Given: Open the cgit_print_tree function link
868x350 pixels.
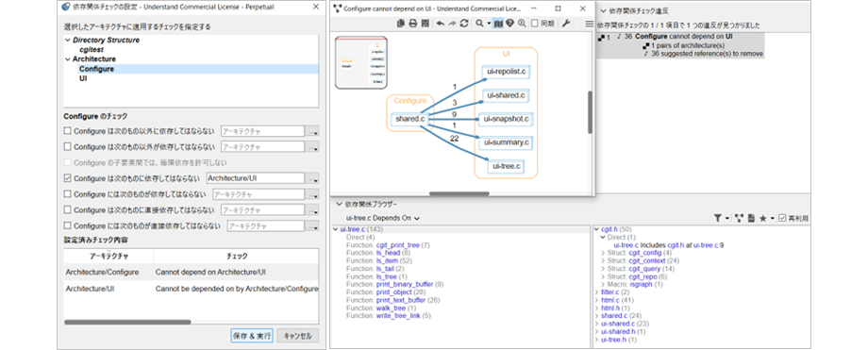Looking at the screenshot, I should (x=398, y=244).
